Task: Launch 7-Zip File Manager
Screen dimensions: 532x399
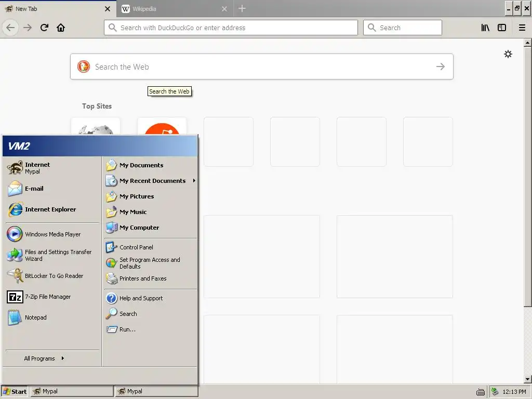Action: [x=52, y=297]
